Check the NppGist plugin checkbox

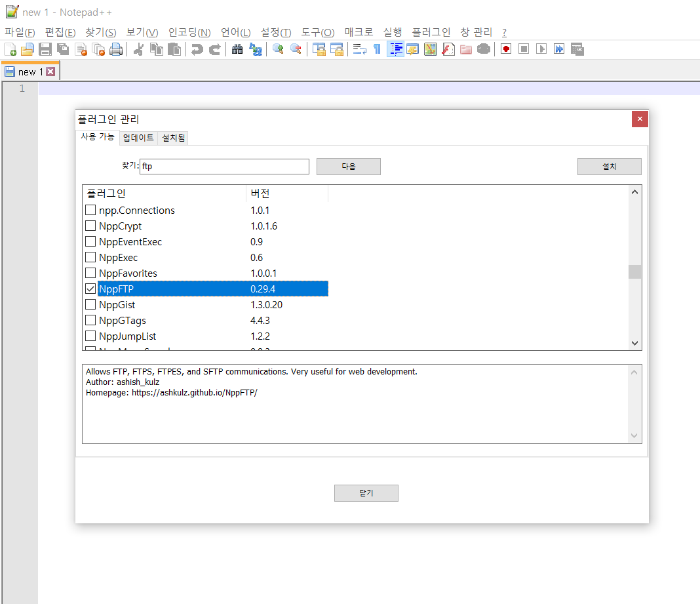click(90, 304)
